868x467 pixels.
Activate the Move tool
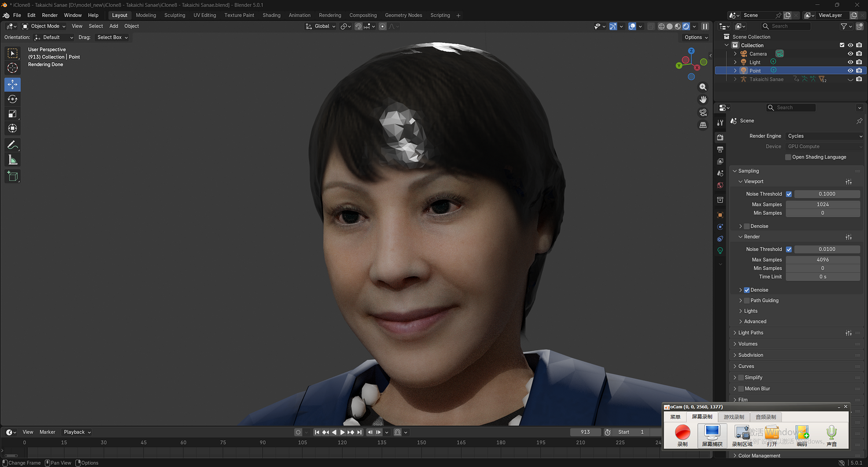(13, 84)
